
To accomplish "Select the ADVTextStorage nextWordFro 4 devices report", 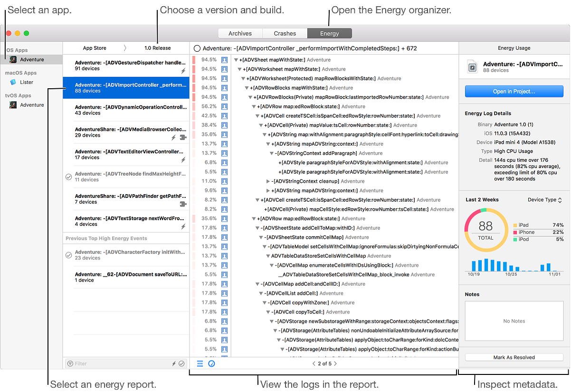I will point(126,221).
